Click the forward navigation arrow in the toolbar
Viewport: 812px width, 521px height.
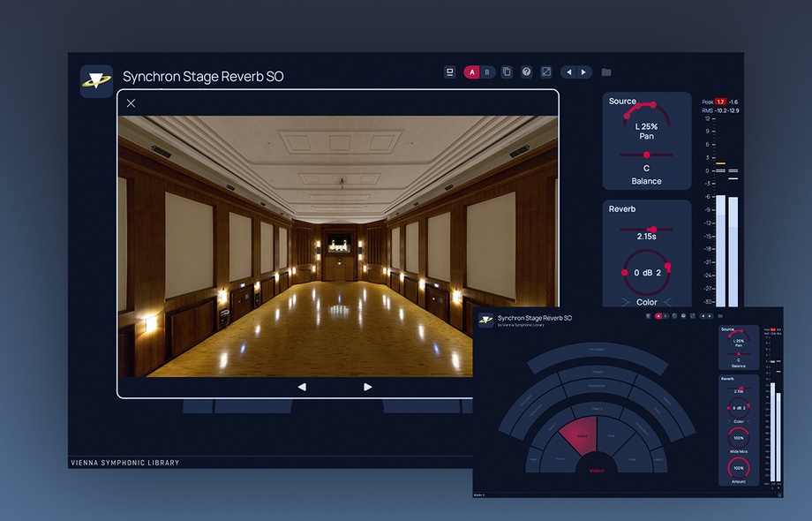tap(583, 72)
